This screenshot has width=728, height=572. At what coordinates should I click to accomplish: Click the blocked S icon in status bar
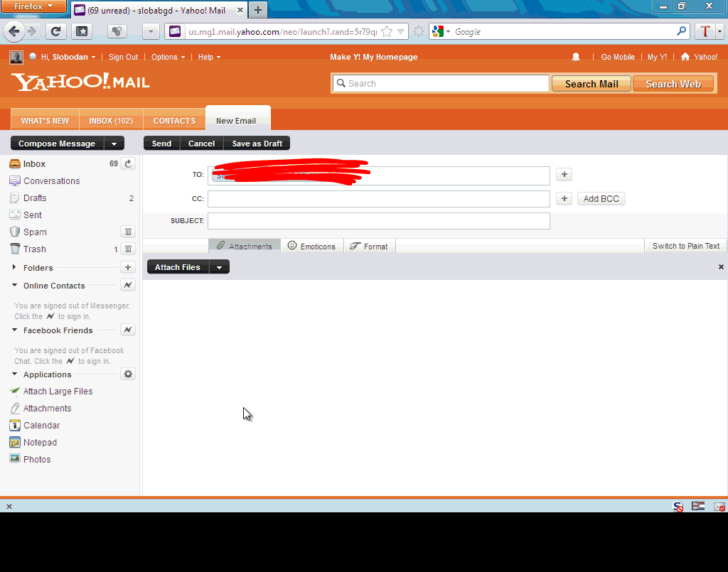(678, 507)
